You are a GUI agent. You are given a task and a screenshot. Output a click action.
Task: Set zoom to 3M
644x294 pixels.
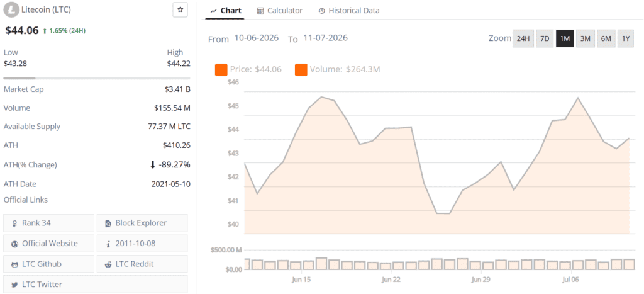(586, 38)
